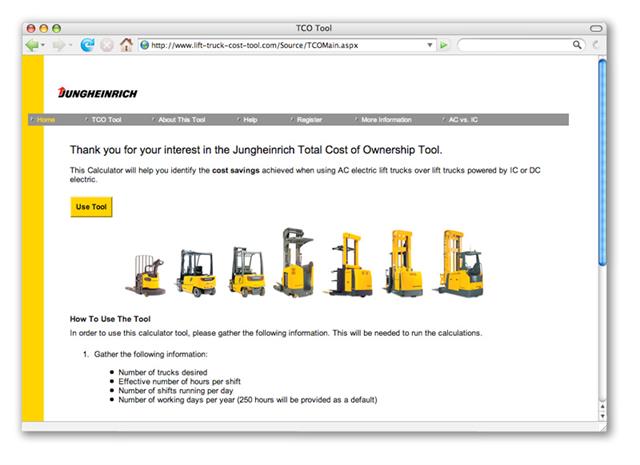Open the TCO Tool navigation tab
Image resolution: width=640 pixels, height=465 pixels.
point(106,120)
